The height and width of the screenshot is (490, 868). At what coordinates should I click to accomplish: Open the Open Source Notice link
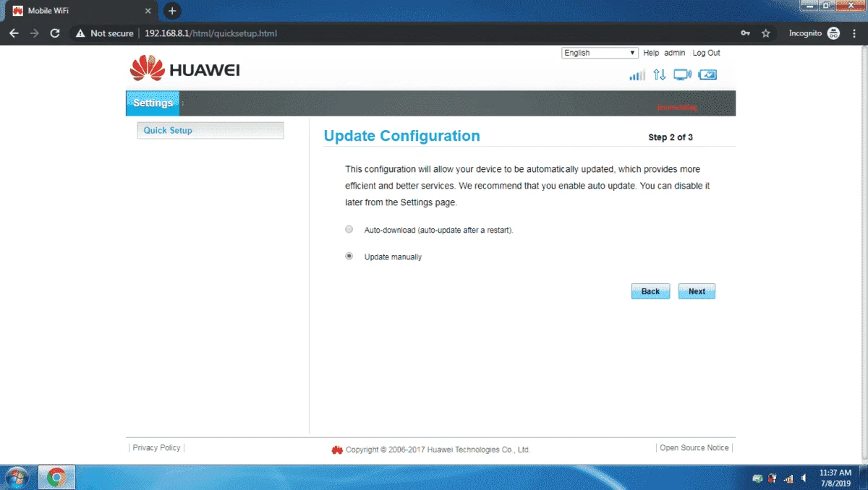(x=694, y=447)
